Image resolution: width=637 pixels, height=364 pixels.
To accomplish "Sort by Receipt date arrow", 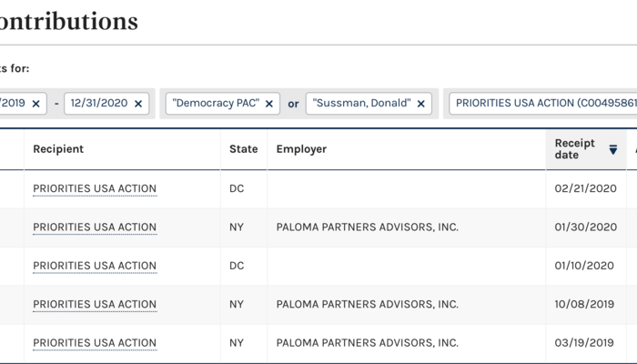I will (612, 149).
